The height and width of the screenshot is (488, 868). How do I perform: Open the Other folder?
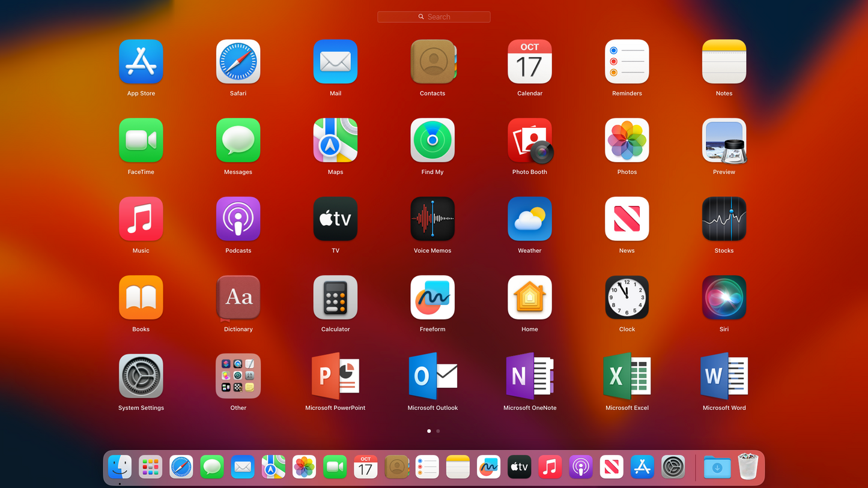[238, 376]
